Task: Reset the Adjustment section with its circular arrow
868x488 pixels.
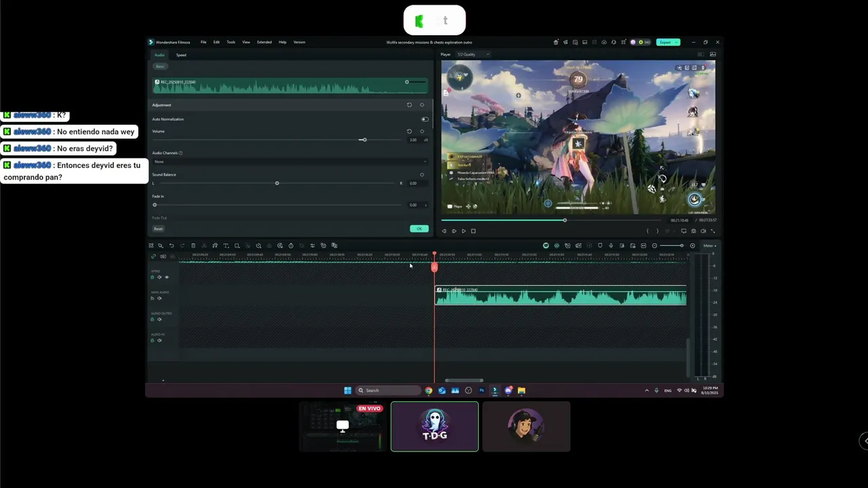Action: pos(409,105)
